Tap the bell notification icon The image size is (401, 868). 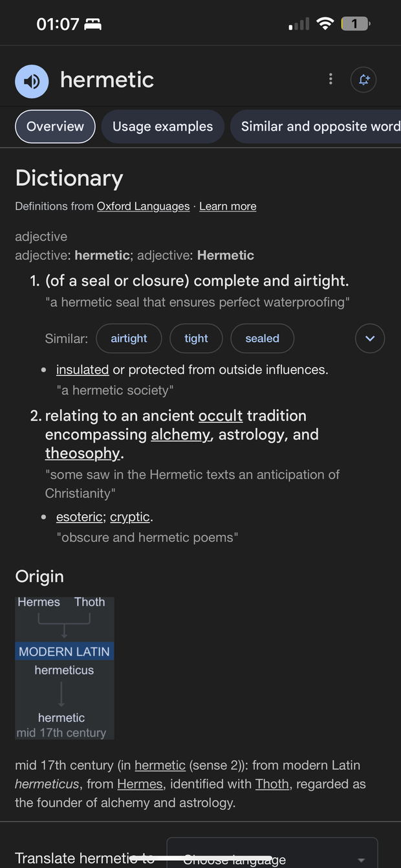pyautogui.click(x=363, y=80)
